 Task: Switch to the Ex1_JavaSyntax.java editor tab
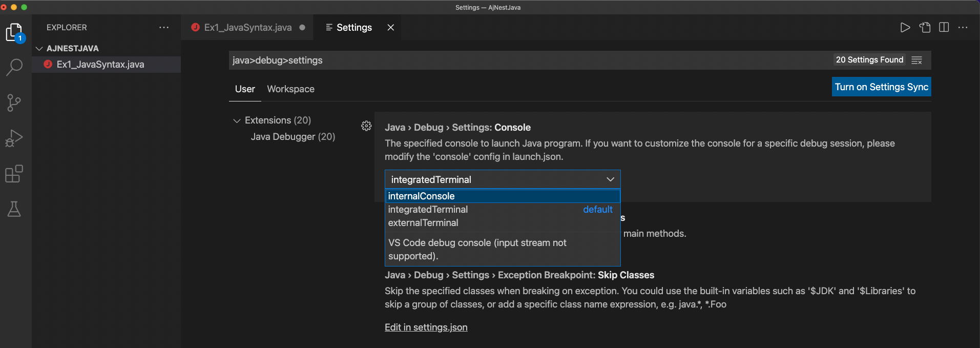tap(247, 28)
